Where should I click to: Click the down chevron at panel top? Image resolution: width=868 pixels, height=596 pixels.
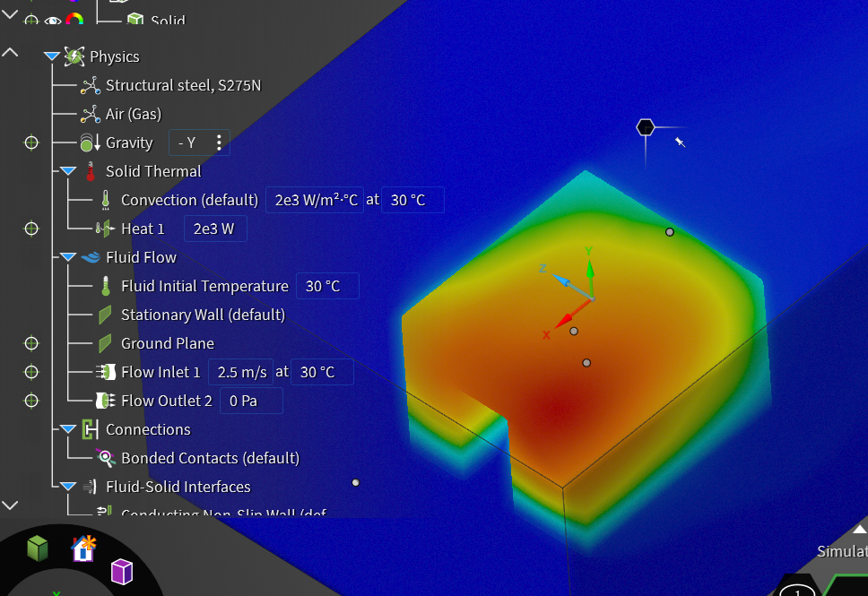point(10,14)
